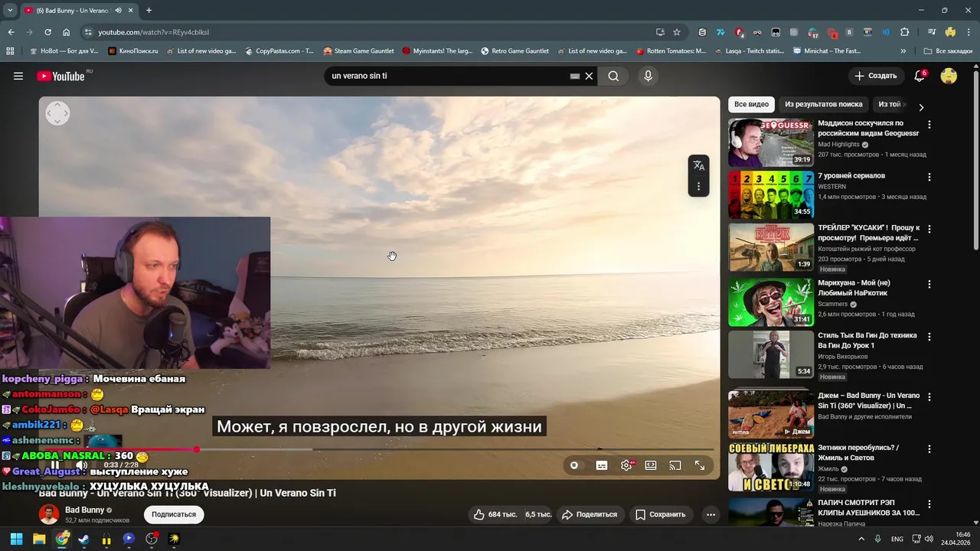Expand hidden bookmarks with double chevron
980x551 pixels.
pyautogui.click(x=903, y=51)
